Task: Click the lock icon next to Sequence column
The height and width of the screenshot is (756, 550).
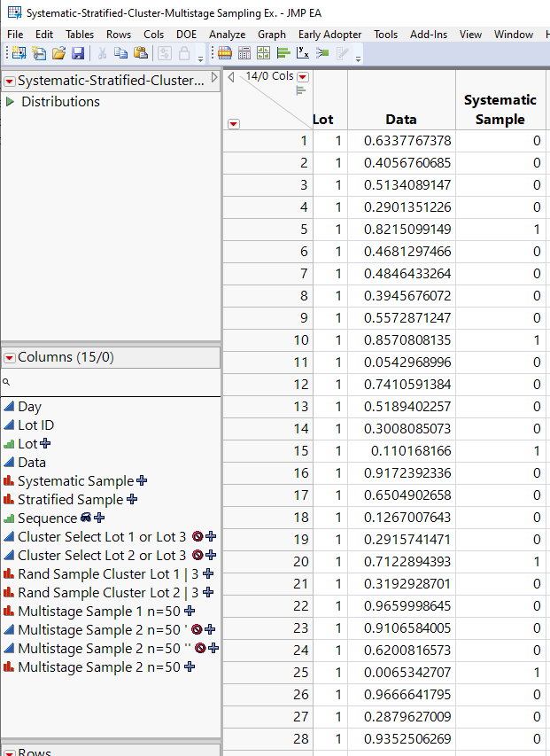Action: 86,518
